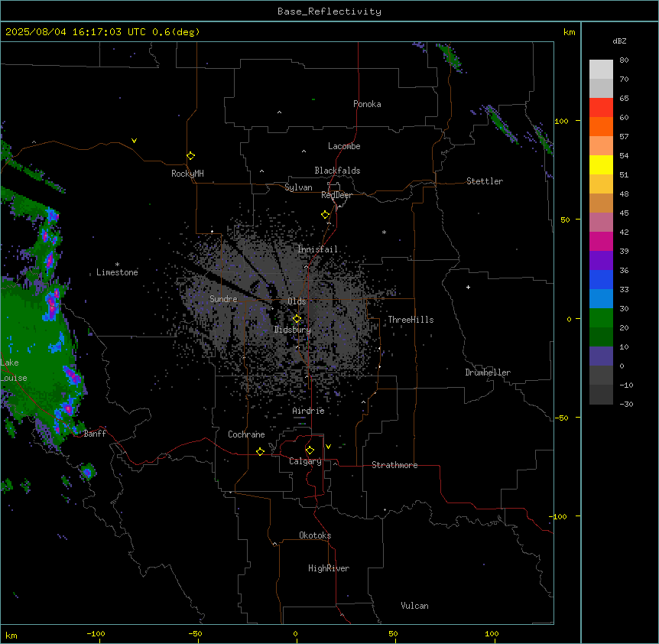Click the yellow diamond marker above RockyMH
Screen dimensions: 659x644
pos(190,156)
